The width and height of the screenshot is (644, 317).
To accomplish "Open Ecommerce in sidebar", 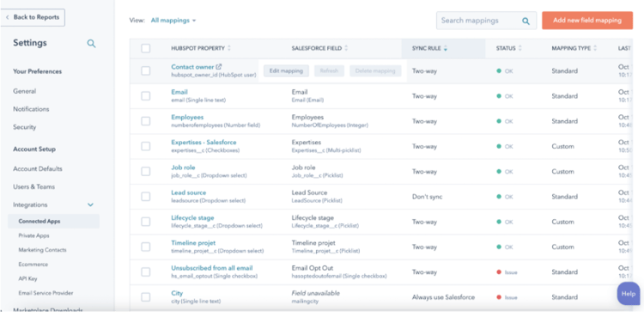I will [x=33, y=265].
